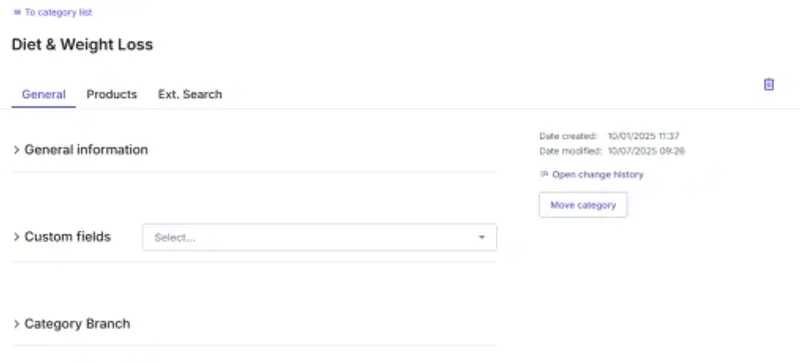Screen dimensions: 800x363
Task: Click the Open change history link
Action: (x=591, y=175)
